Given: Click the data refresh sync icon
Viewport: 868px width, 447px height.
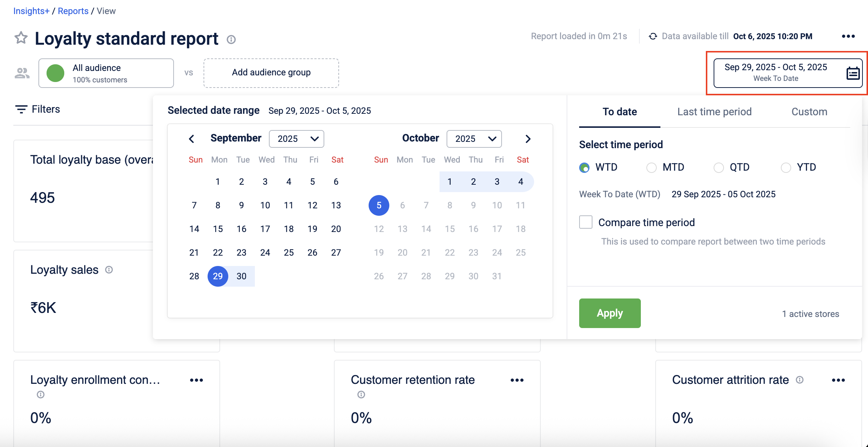Looking at the screenshot, I should (653, 36).
